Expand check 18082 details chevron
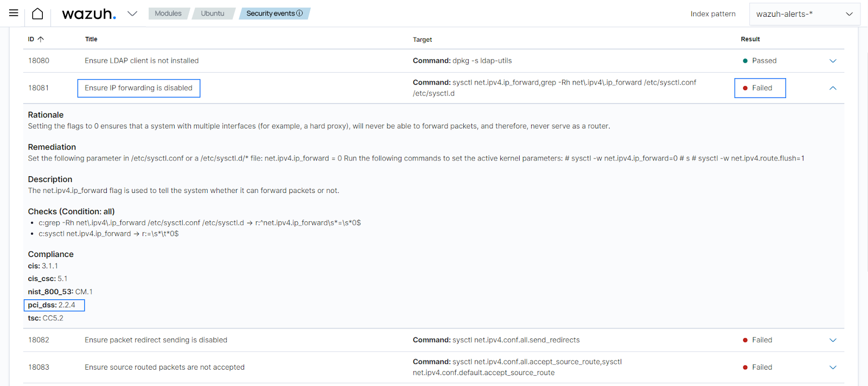The image size is (868, 386). pos(833,340)
